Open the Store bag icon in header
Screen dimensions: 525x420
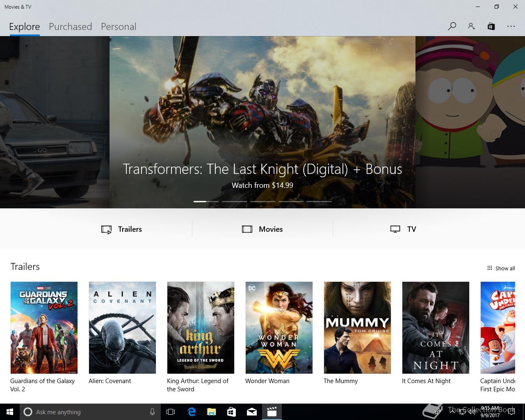(x=491, y=26)
